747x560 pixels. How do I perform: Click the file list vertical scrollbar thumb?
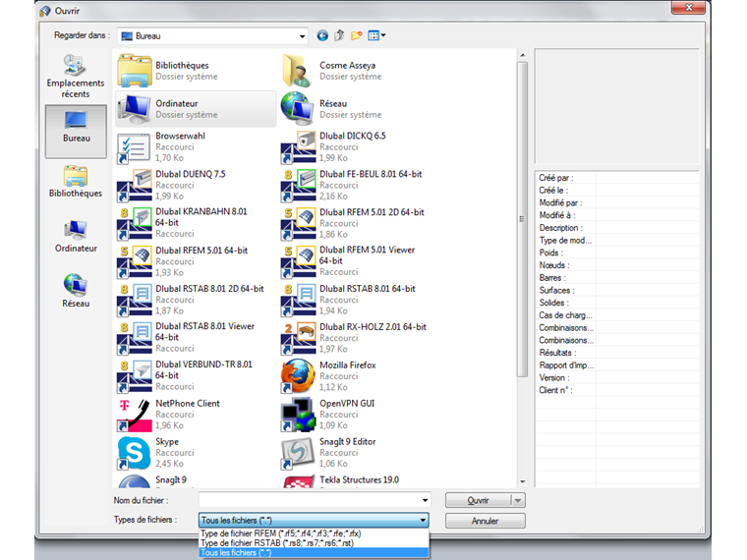pyautogui.click(x=522, y=219)
